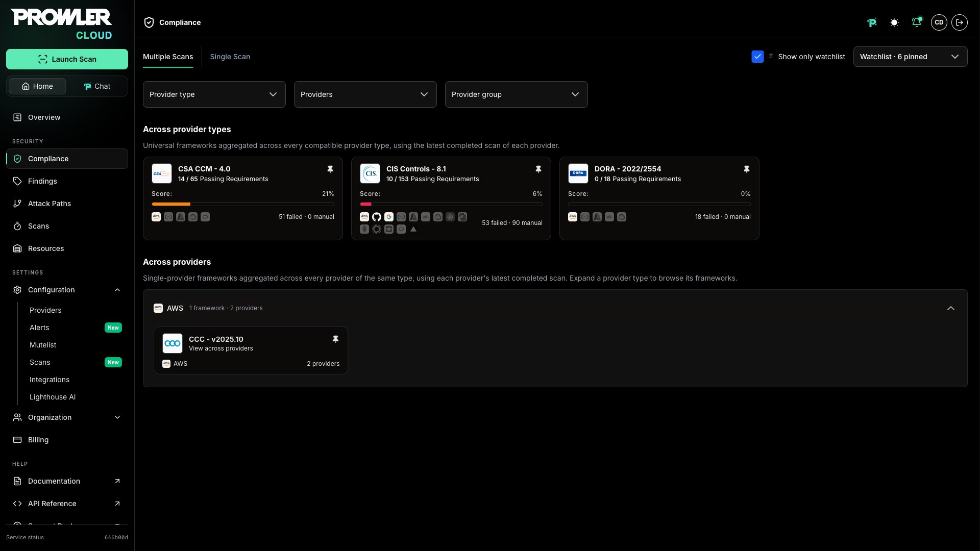The width and height of the screenshot is (980, 551).
Task: Unpin the CCC - v2025.10 framework
Action: pyautogui.click(x=335, y=339)
